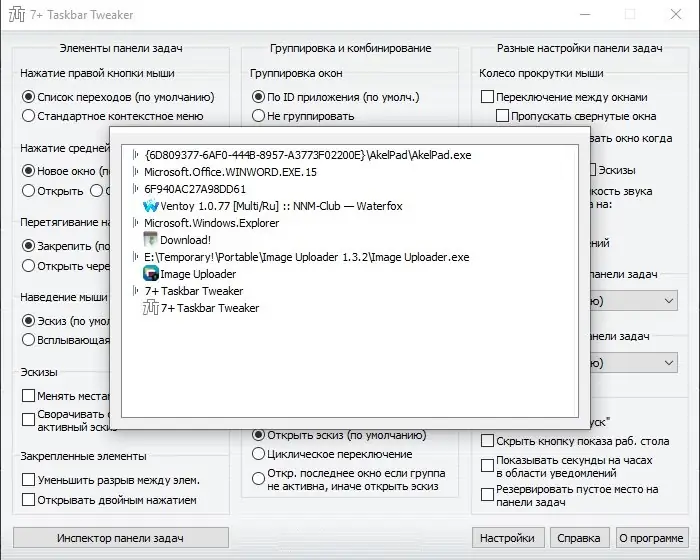This screenshot has height=560, width=700.
Task: Collapse the 6F940AC27A98DD61 group node
Action: pyautogui.click(x=136, y=189)
